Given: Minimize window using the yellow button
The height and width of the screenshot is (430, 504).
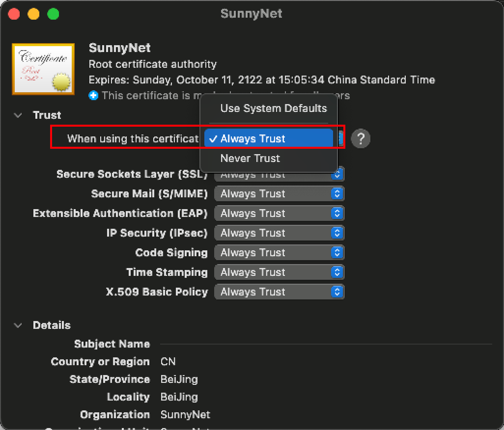Looking at the screenshot, I should 33,14.
